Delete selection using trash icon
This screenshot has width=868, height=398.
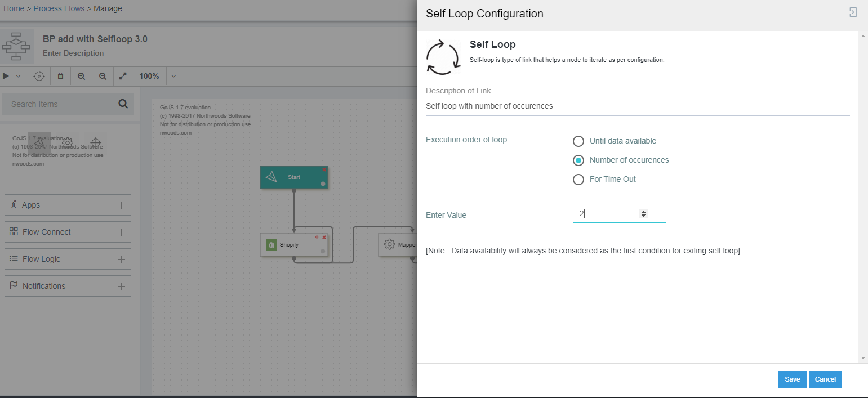(60, 76)
